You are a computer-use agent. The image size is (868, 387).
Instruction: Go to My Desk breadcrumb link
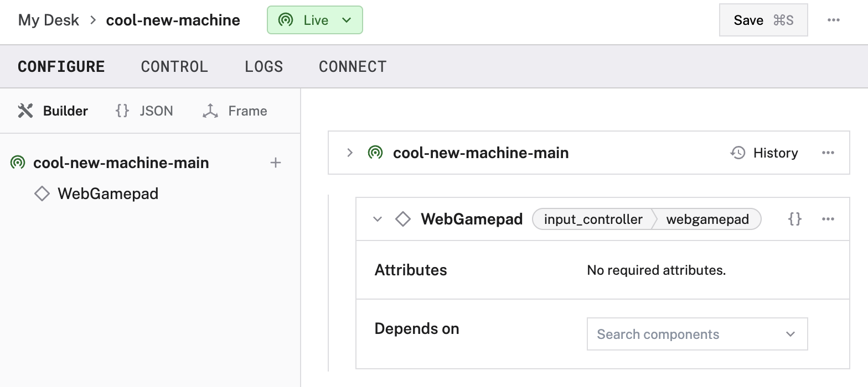point(49,20)
